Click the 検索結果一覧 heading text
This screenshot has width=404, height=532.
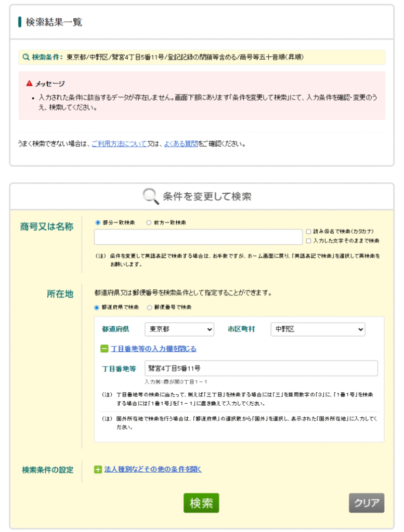(x=54, y=22)
